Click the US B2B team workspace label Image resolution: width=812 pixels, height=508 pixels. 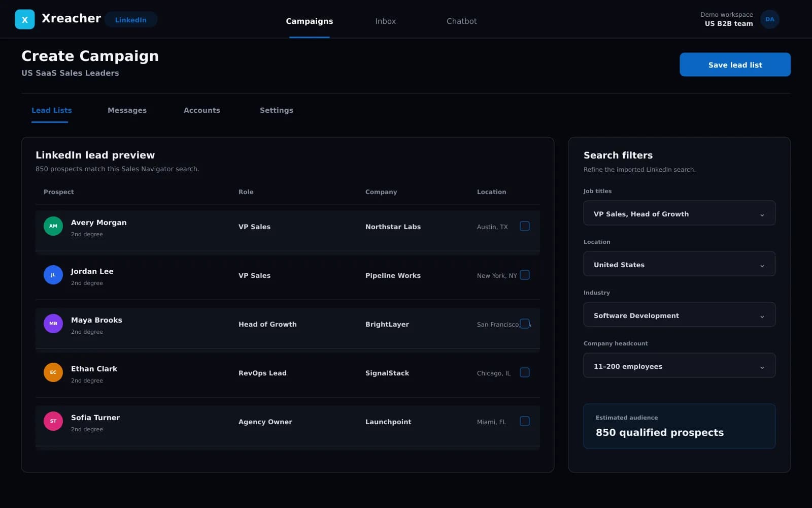729,23
